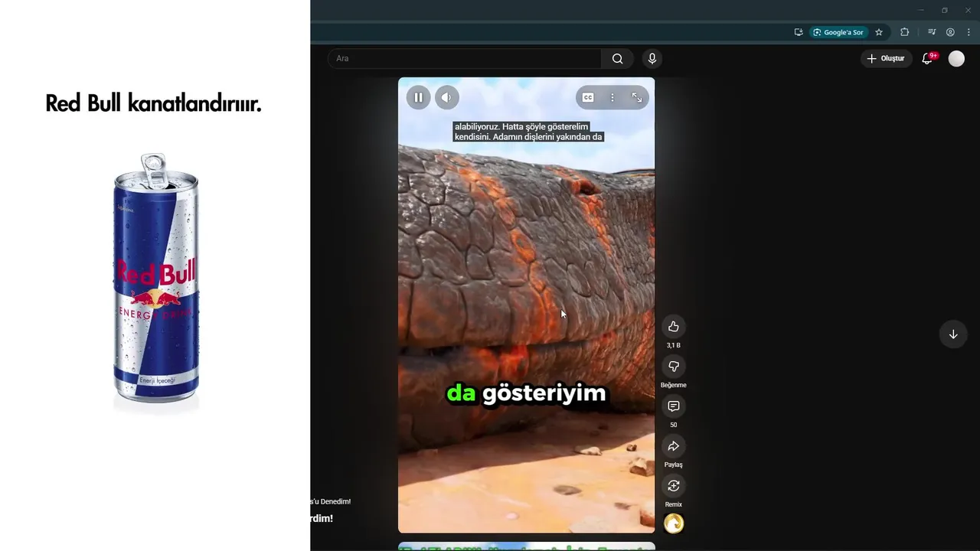980x551 pixels.
Task: Open the Chrome profile icon
Action: point(950,32)
